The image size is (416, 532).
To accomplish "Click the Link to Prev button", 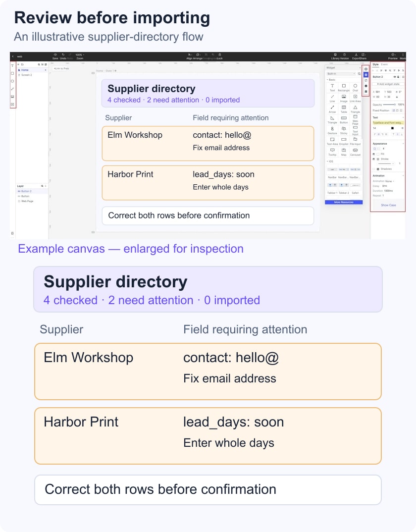I will pos(61,68).
